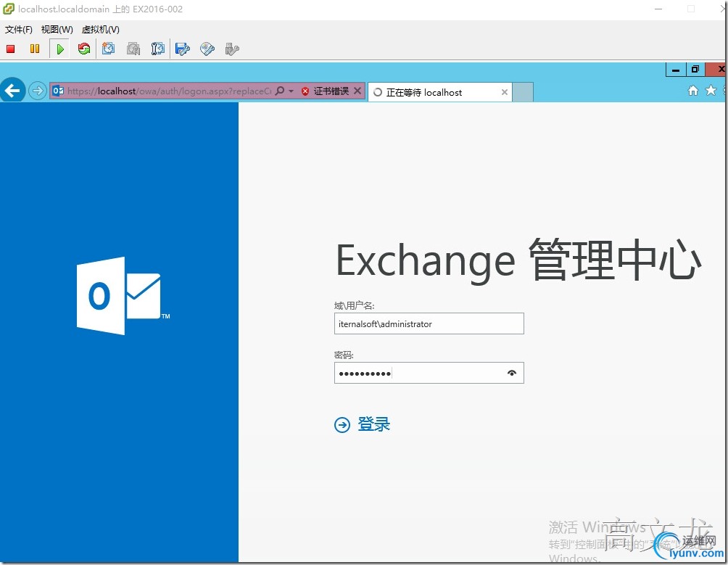The width and height of the screenshot is (728, 565).
Task: Close the 正在等待 localhost tab
Action: tap(504, 92)
